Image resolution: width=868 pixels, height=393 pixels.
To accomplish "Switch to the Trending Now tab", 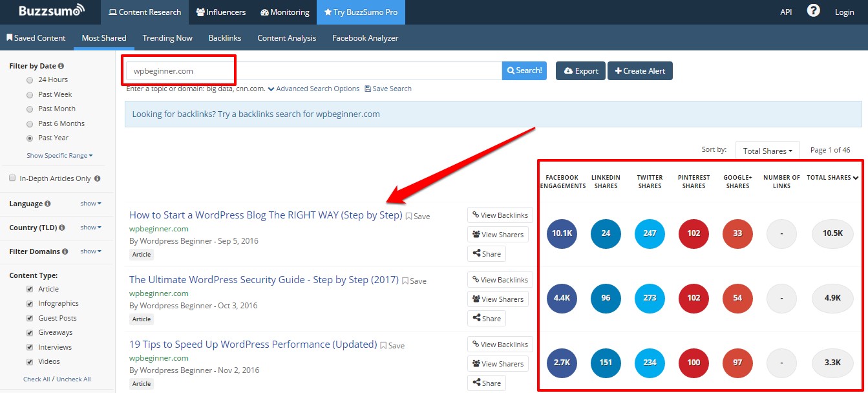I will [167, 38].
